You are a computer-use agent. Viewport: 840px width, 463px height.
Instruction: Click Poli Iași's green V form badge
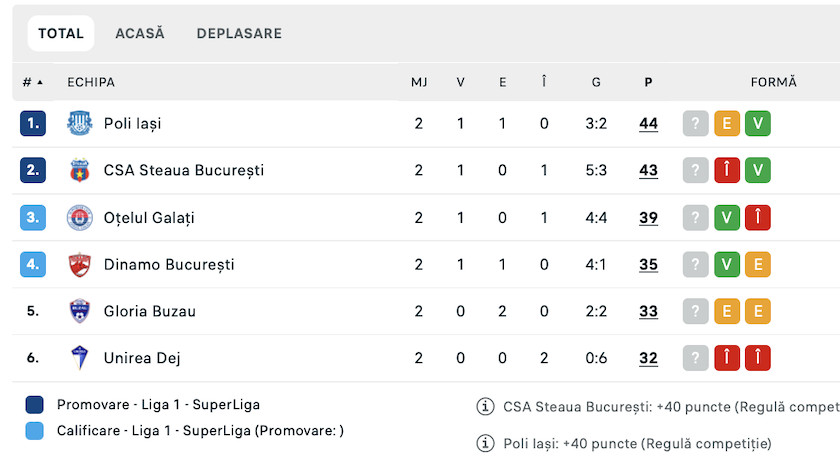click(x=758, y=124)
